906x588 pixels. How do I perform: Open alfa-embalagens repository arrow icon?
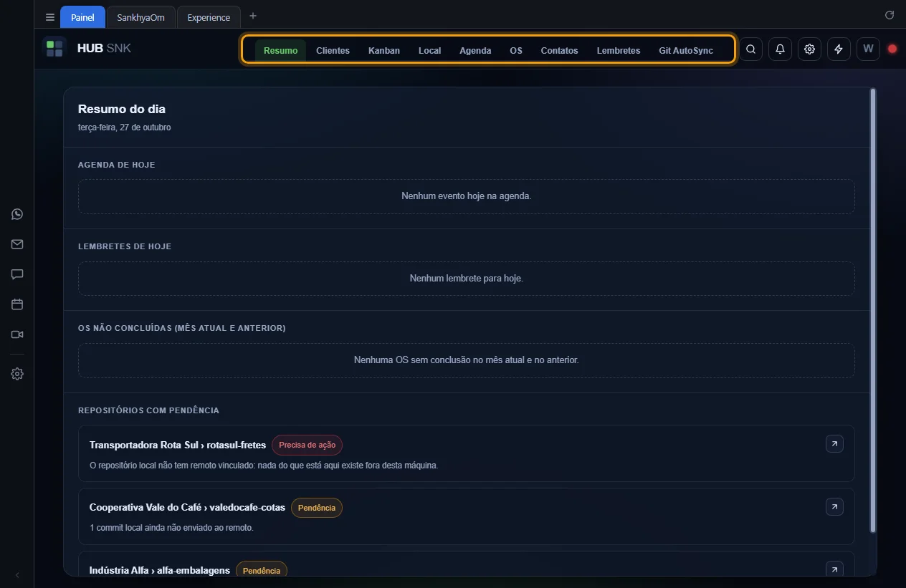point(834,569)
